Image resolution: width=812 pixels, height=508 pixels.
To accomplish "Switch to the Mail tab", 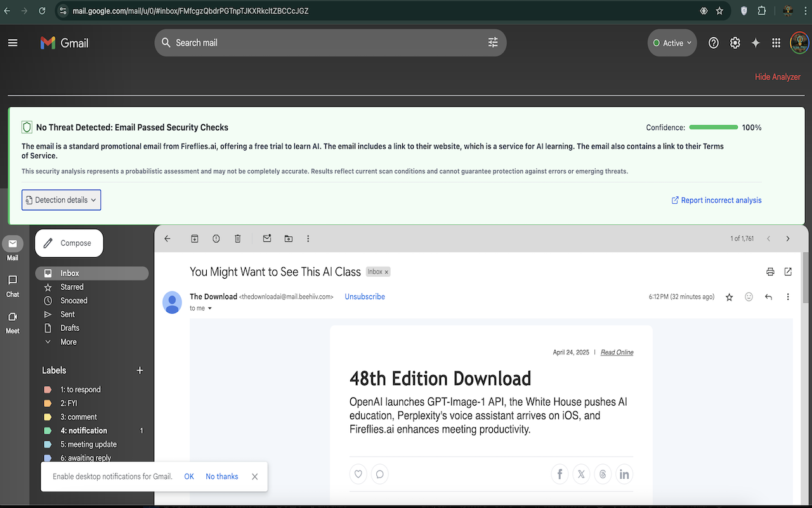I will [x=13, y=248].
